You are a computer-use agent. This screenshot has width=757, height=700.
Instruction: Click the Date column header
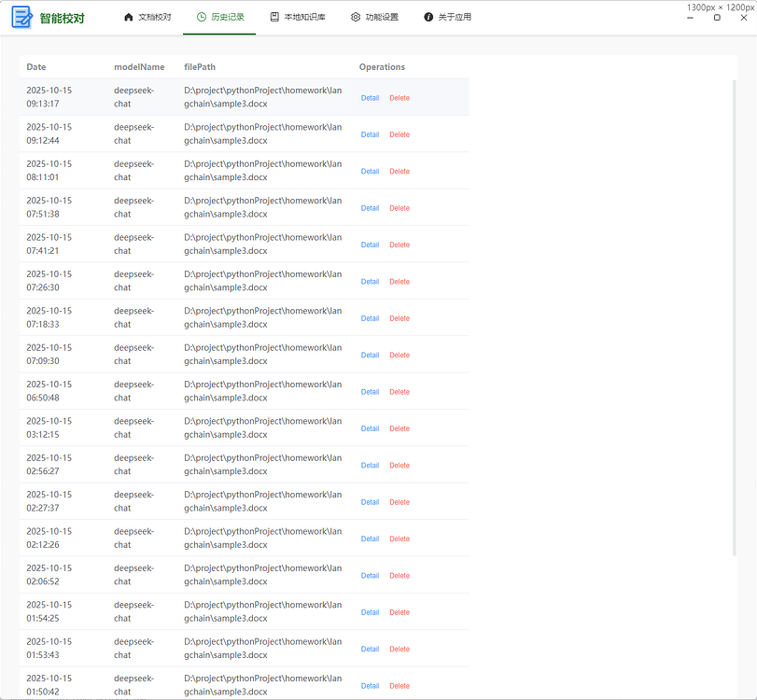click(36, 67)
